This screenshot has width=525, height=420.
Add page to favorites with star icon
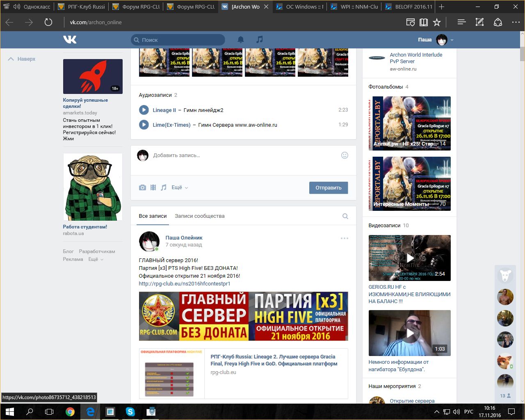pyautogui.click(x=437, y=22)
